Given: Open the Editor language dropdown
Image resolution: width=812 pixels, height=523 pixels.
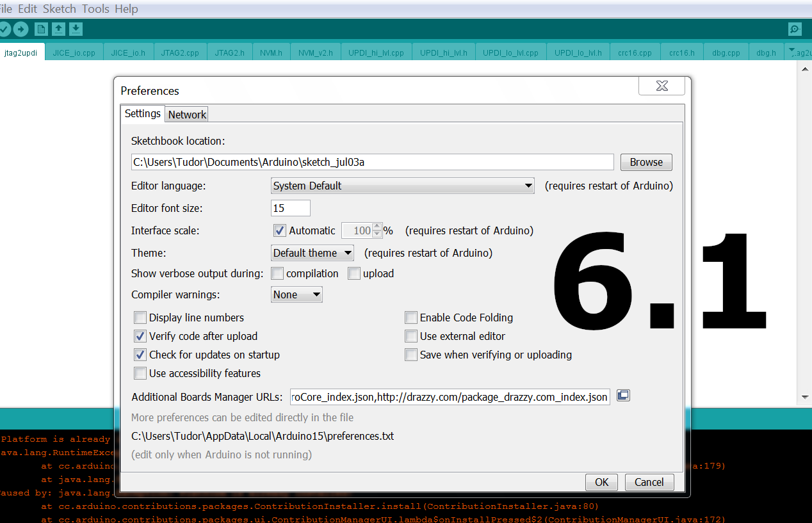Looking at the screenshot, I should coord(403,186).
